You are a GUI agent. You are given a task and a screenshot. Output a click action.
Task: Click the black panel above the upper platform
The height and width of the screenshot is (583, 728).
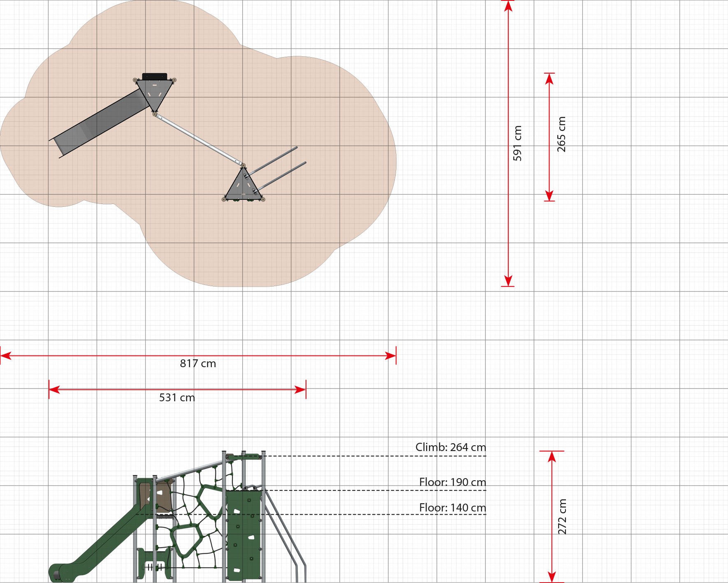pos(155,76)
